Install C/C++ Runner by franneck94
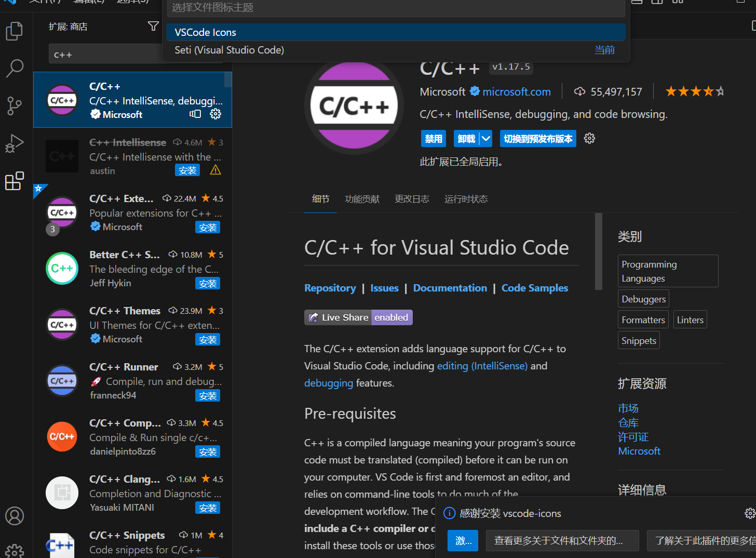The width and height of the screenshot is (756, 558). tap(208, 395)
